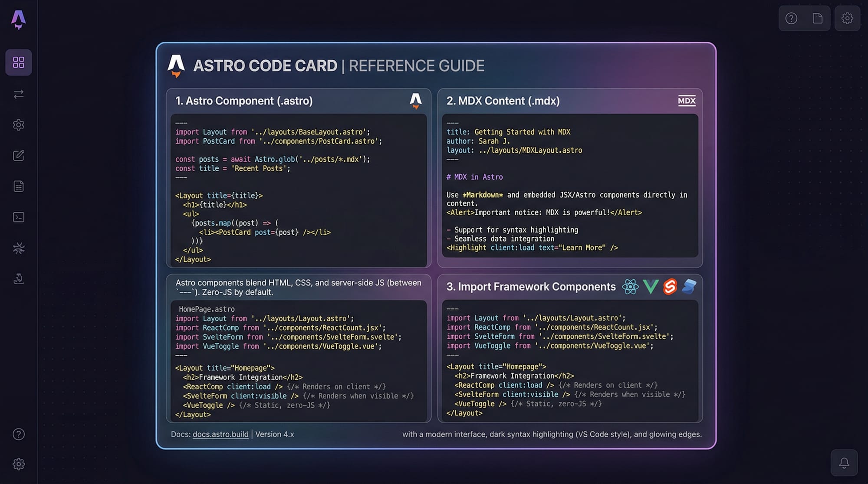
Task: Click the notification bell button
Action: tap(844, 463)
